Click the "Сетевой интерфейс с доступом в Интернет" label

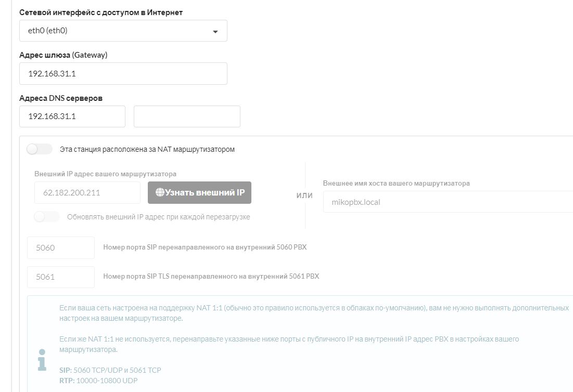[101, 12]
